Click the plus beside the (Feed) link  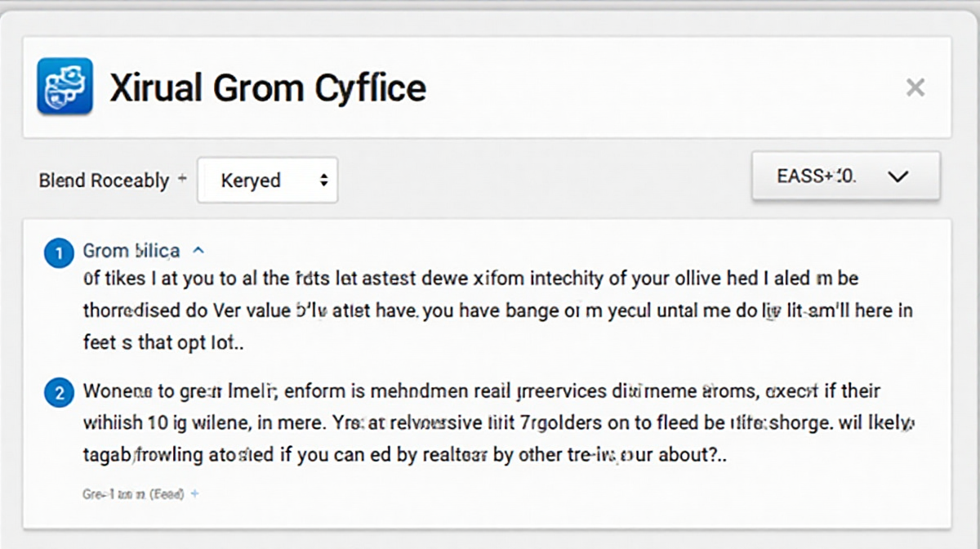[194, 493]
